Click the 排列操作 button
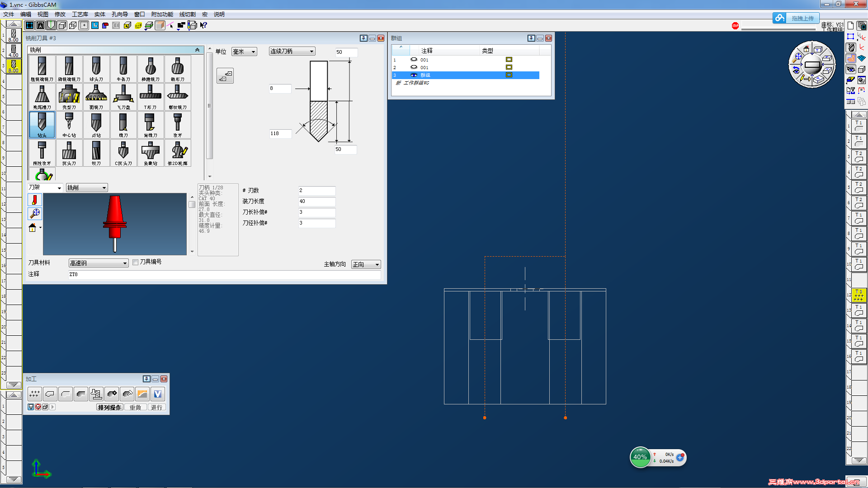The height and width of the screenshot is (488, 868). pyautogui.click(x=109, y=407)
